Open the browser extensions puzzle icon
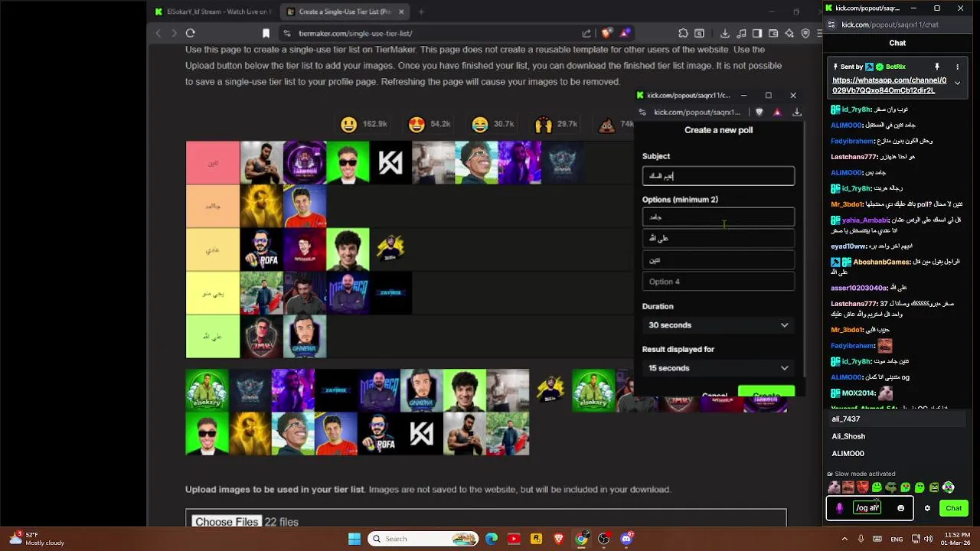The width and height of the screenshot is (980, 551). [683, 33]
